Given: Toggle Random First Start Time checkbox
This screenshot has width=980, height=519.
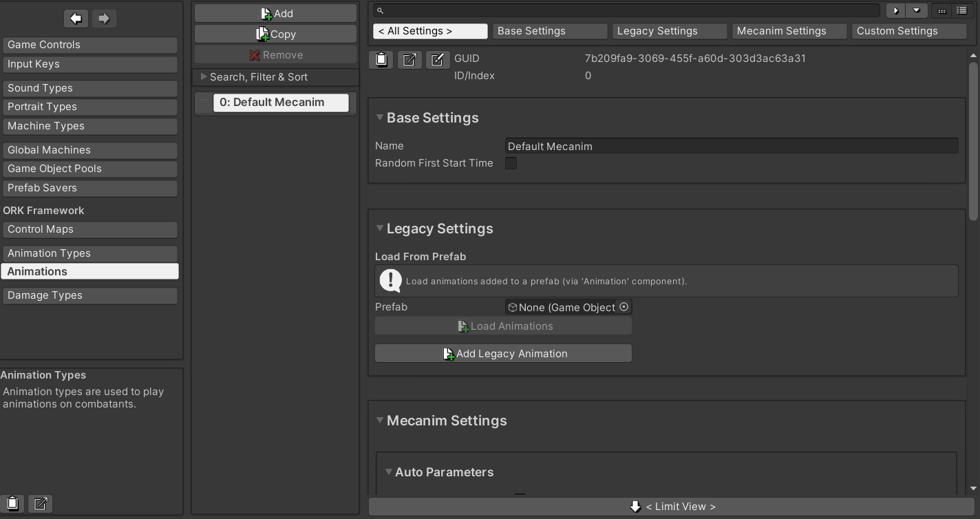Looking at the screenshot, I should tap(511, 163).
